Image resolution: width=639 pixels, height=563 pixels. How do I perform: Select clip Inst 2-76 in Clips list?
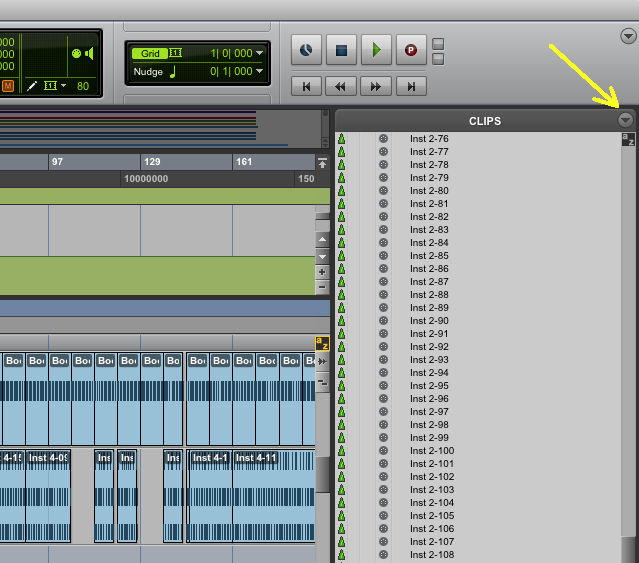[429, 139]
